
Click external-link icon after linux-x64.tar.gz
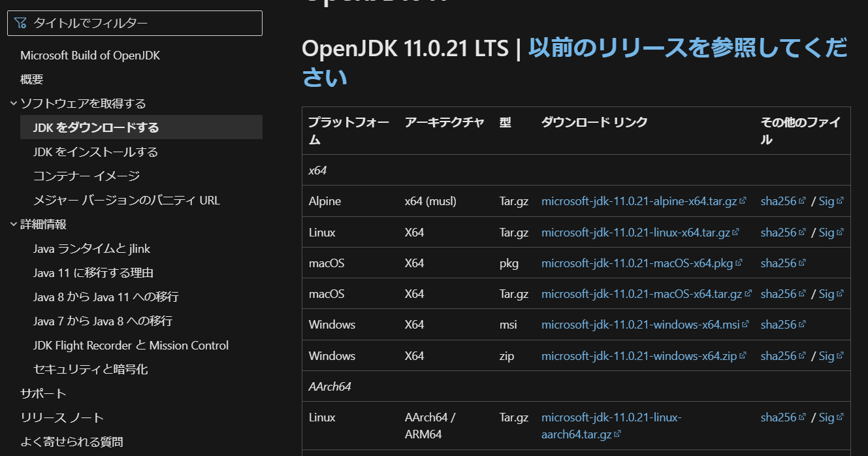(736, 232)
